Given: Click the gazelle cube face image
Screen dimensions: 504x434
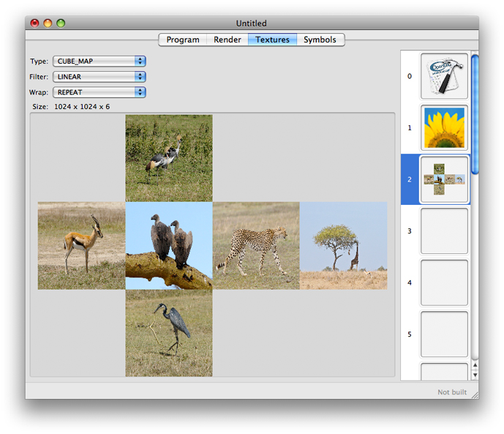Looking at the screenshot, I should click(x=81, y=245).
